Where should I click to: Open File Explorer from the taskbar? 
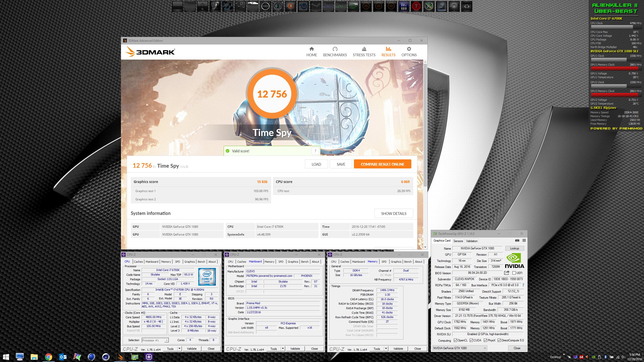click(34, 357)
